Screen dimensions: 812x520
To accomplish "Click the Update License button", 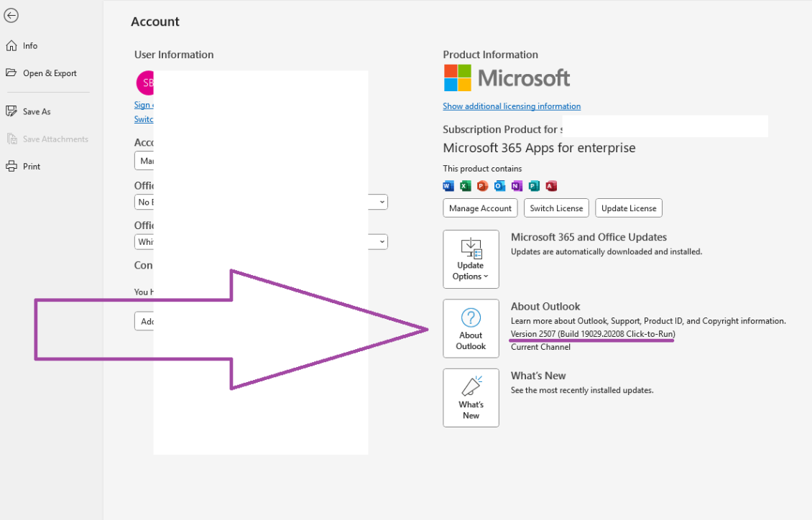I will (x=629, y=208).
